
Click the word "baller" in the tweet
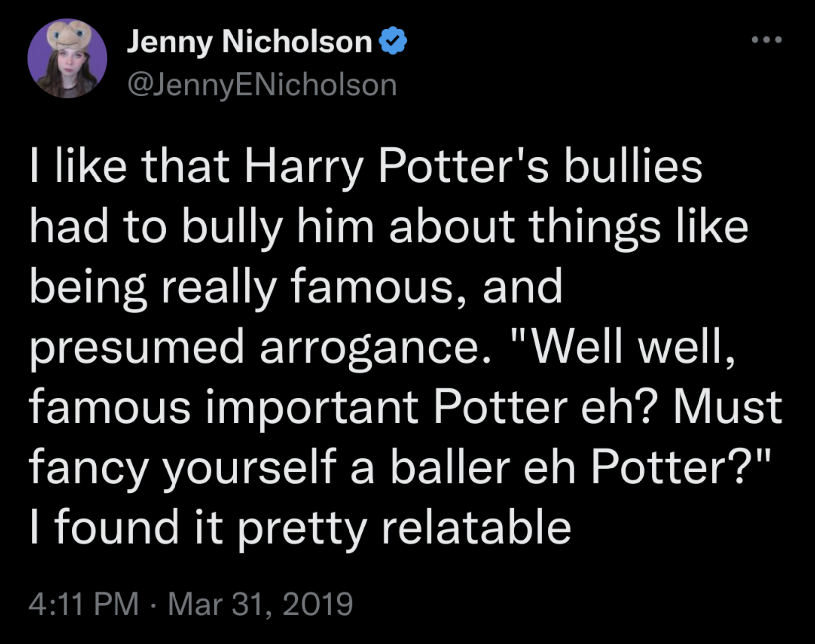tap(450, 468)
